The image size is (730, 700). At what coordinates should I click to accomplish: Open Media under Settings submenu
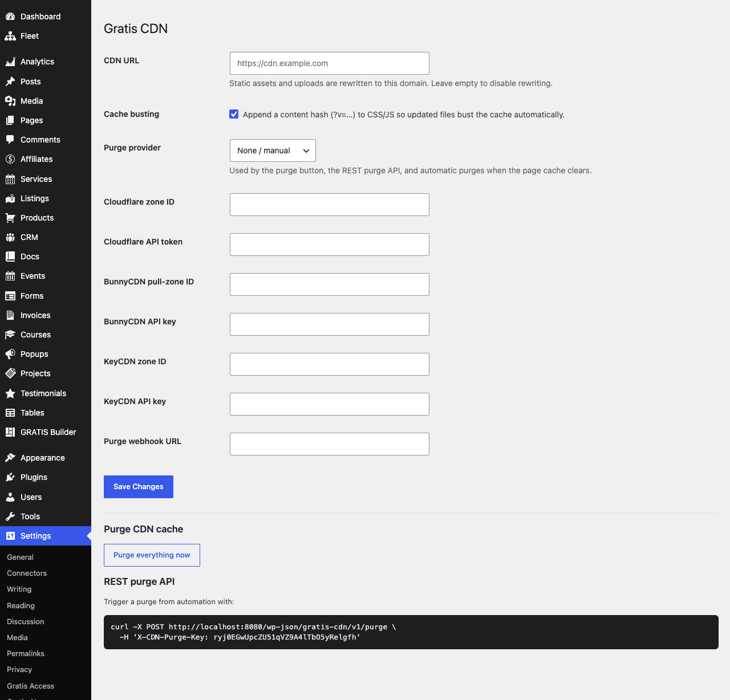click(18, 637)
